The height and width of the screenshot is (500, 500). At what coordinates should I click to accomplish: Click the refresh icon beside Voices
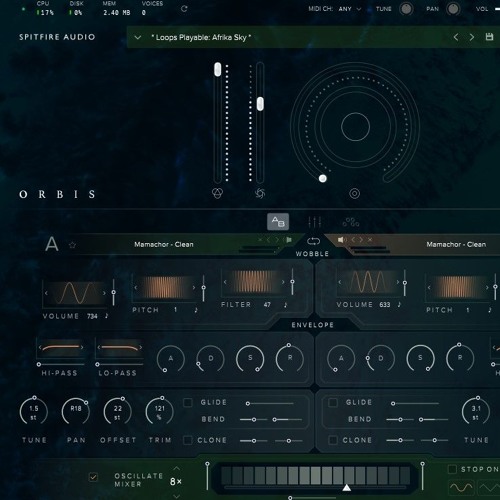tap(184, 9)
